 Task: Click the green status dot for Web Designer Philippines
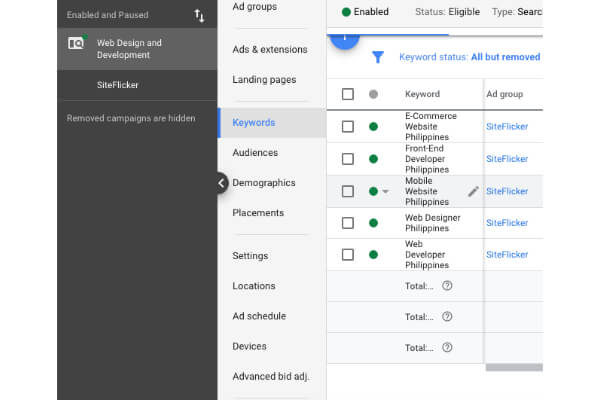(x=373, y=223)
